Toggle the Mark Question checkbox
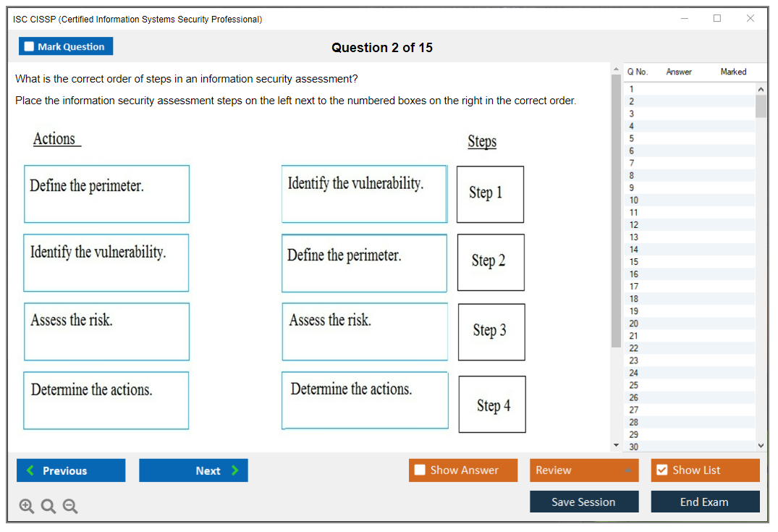This screenshot has height=532, width=778. pyautogui.click(x=30, y=46)
